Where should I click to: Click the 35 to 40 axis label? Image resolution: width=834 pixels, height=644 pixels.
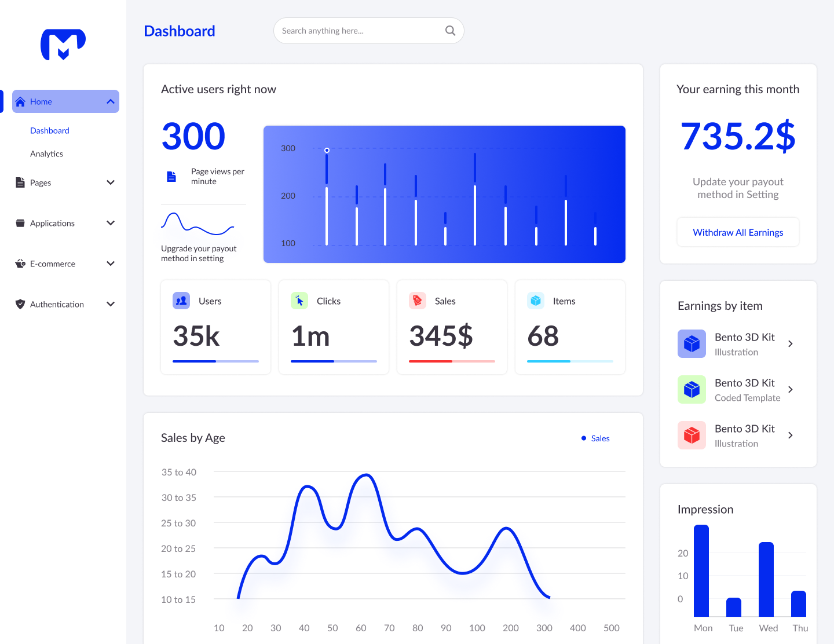[179, 472]
